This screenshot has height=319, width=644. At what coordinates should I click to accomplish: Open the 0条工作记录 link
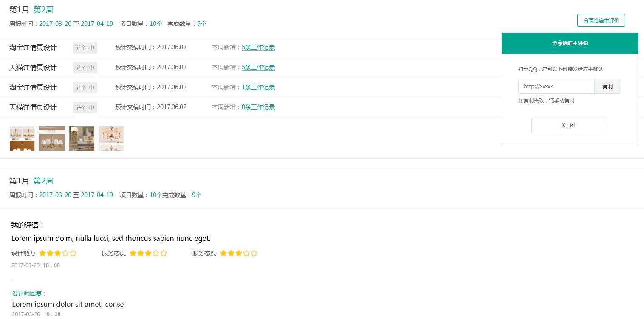pyautogui.click(x=258, y=107)
